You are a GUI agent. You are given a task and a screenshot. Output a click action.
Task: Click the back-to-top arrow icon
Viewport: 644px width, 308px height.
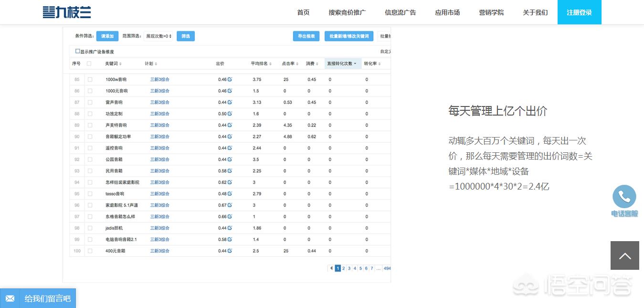pyautogui.click(x=624, y=255)
